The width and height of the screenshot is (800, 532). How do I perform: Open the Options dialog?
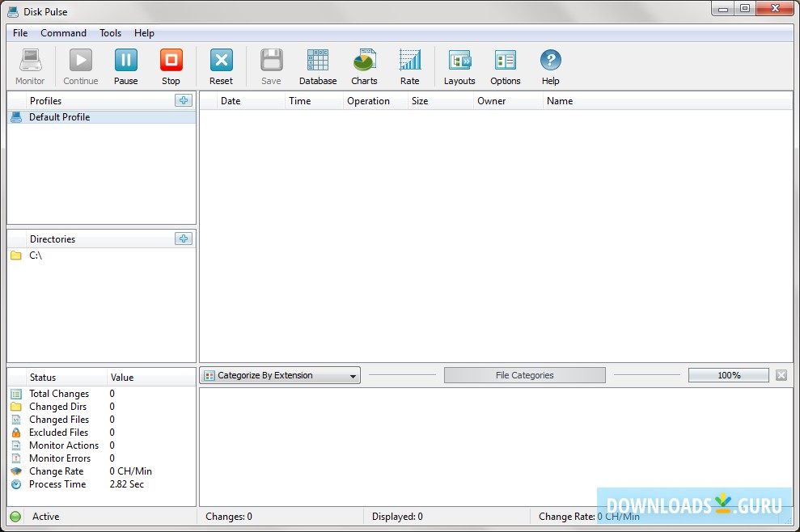505,66
